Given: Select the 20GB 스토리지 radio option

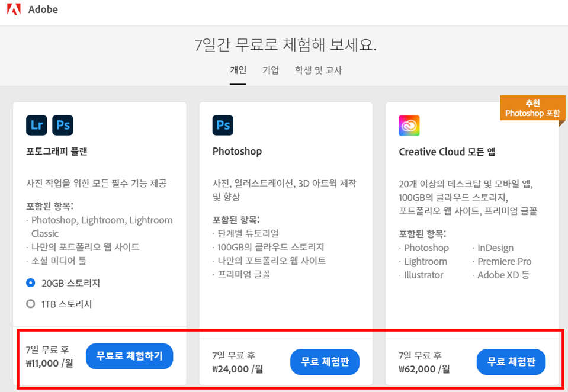Looking at the screenshot, I should pos(31,283).
